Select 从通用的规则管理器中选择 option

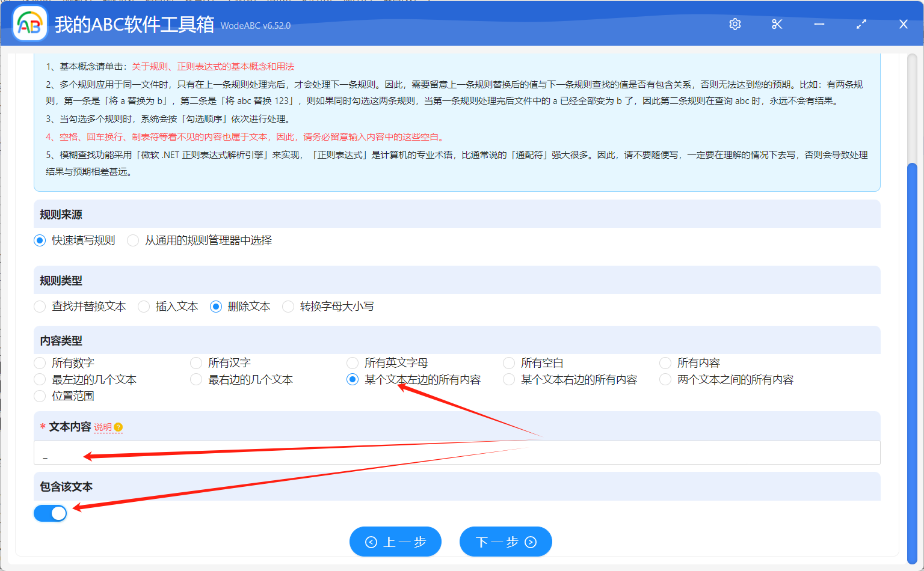tap(134, 240)
